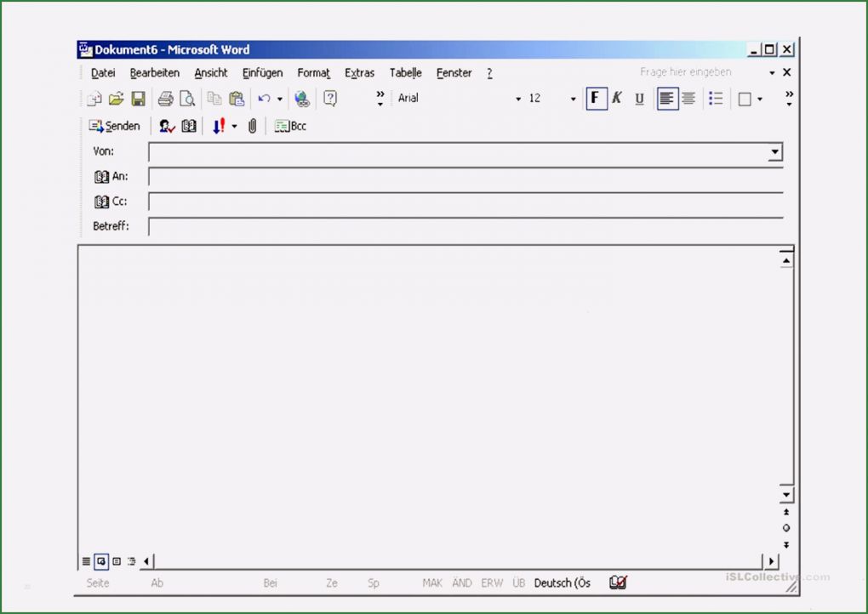This screenshot has height=614, width=868.
Task: Open the Extras menu
Action: (359, 73)
